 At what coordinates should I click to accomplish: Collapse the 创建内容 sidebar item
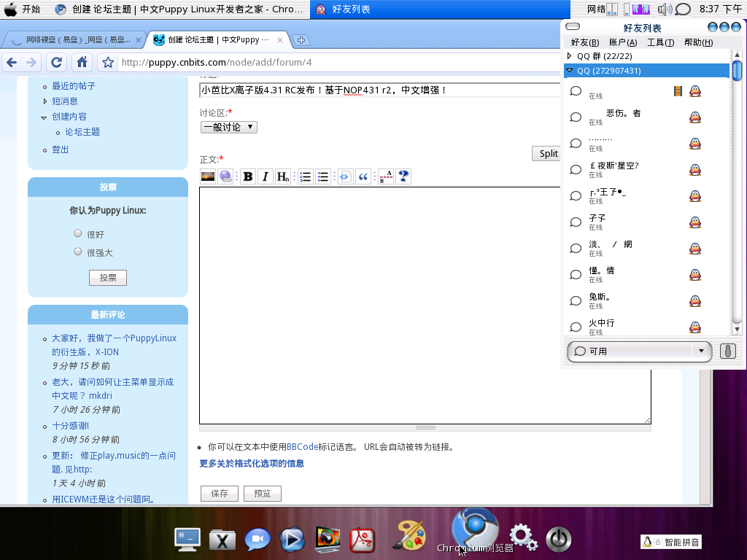pyautogui.click(x=44, y=117)
